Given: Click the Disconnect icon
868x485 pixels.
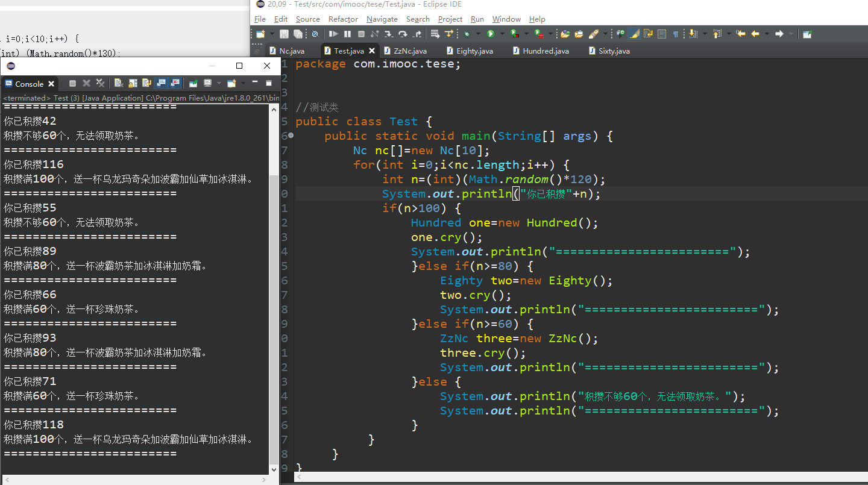Looking at the screenshot, I should (375, 34).
